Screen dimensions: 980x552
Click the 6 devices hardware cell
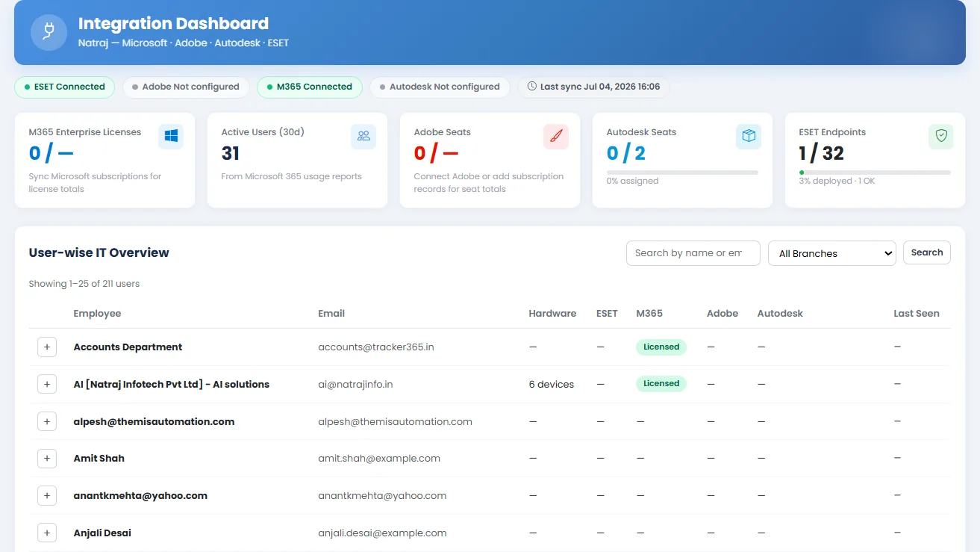tap(552, 385)
